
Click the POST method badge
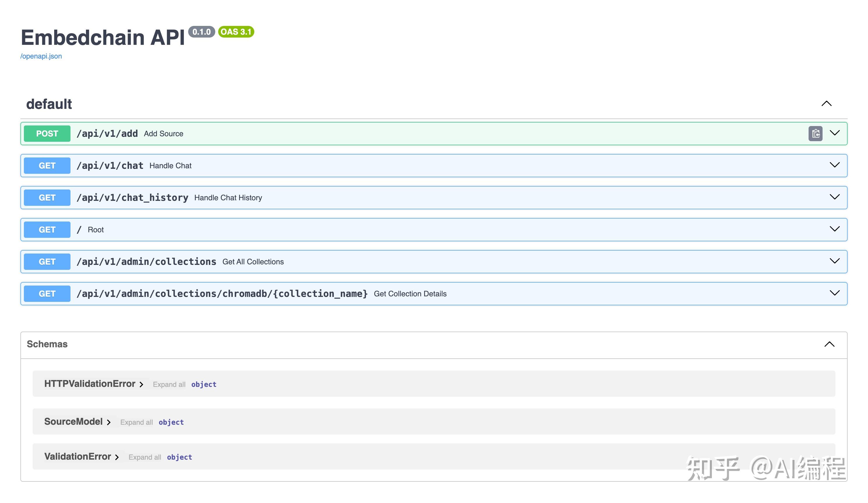(47, 134)
